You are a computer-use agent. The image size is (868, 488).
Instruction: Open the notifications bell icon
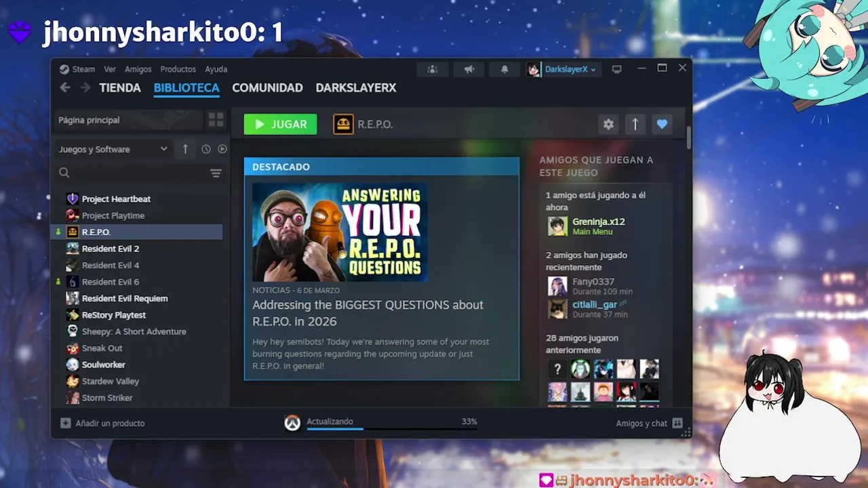pos(505,69)
